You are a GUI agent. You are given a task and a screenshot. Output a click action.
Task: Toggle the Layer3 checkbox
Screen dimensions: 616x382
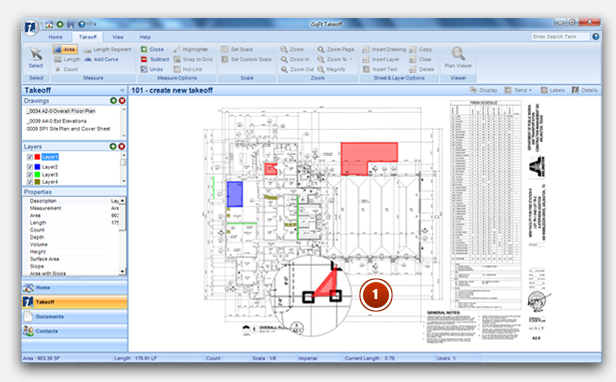[30, 174]
